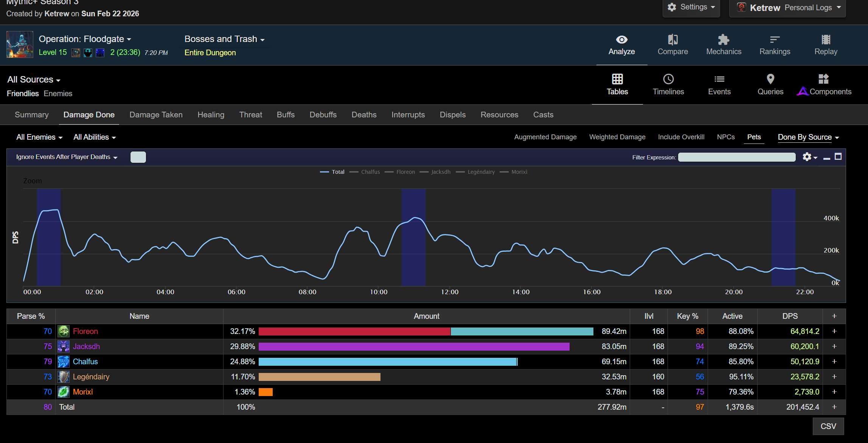This screenshot has width=868, height=443.
Task: Toggle Floreon series in chart legend
Action: 405,172
